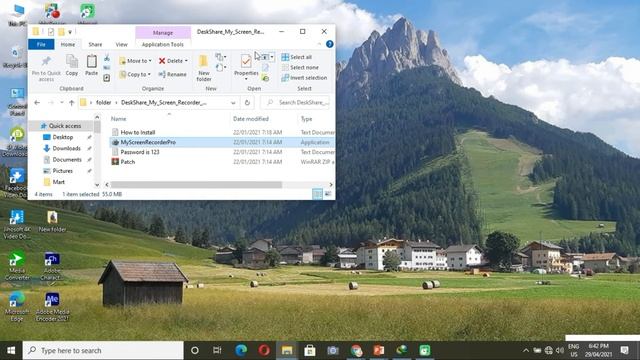Viewport: 640px width, 360px height.
Task: Click the Cut scissors icon
Action: [x=107, y=58]
